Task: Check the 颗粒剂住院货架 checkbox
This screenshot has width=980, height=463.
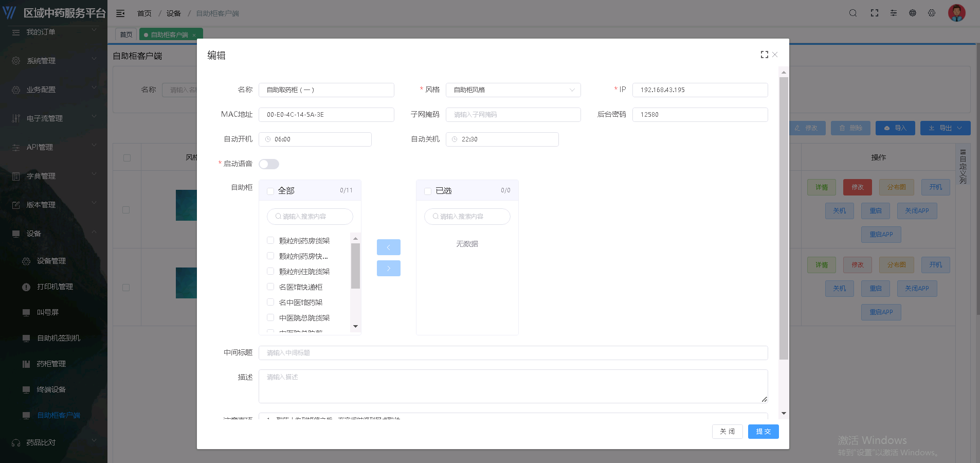Action: [270, 271]
